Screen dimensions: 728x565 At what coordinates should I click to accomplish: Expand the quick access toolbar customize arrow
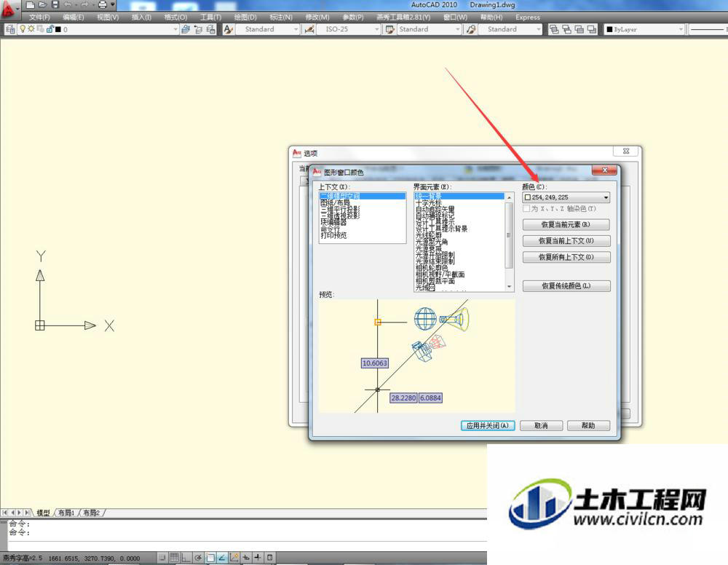113,5
